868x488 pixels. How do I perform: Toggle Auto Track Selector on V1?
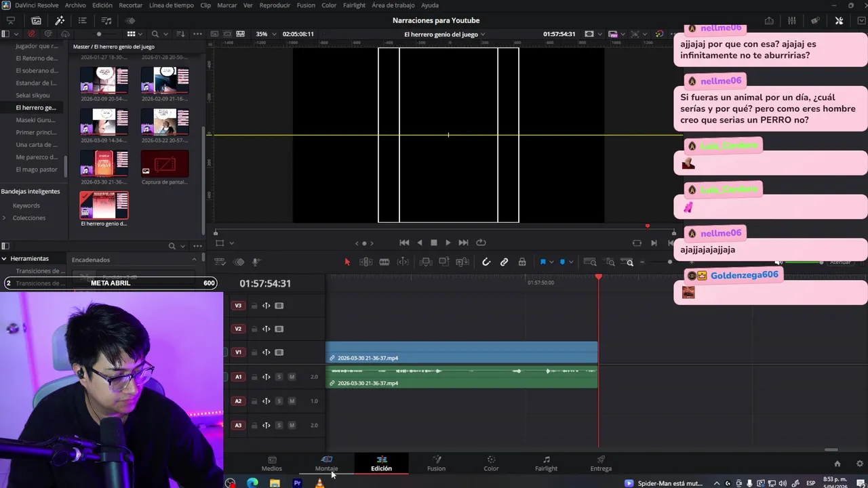coord(267,352)
